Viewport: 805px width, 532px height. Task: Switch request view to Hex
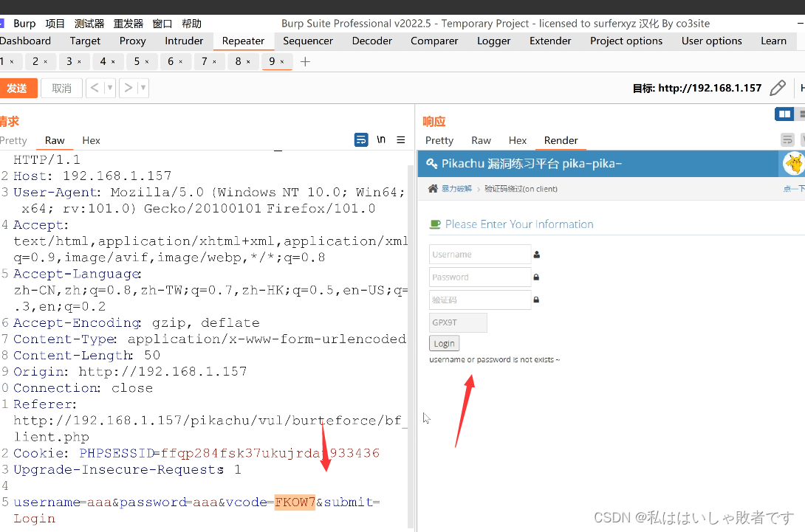(x=91, y=141)
